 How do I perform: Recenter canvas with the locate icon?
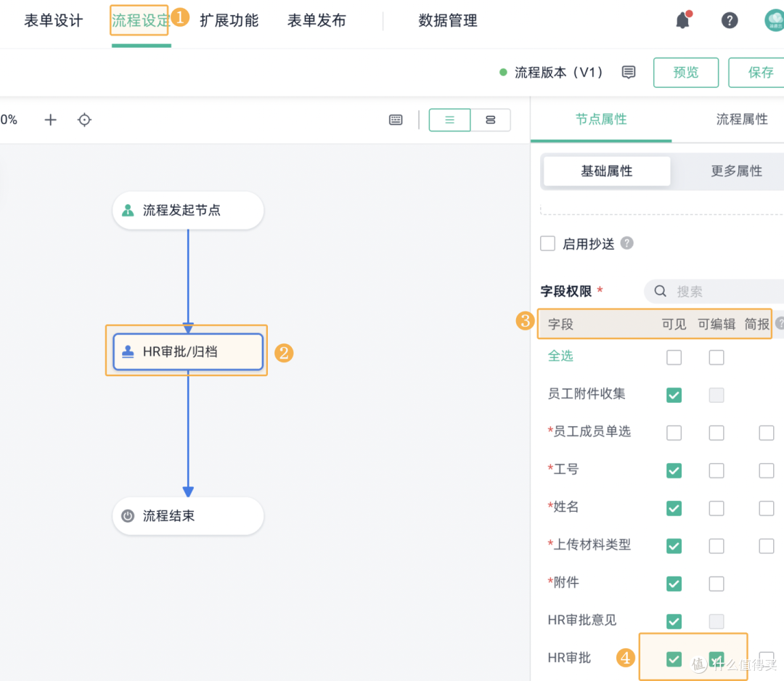click(x=84, y=120)
